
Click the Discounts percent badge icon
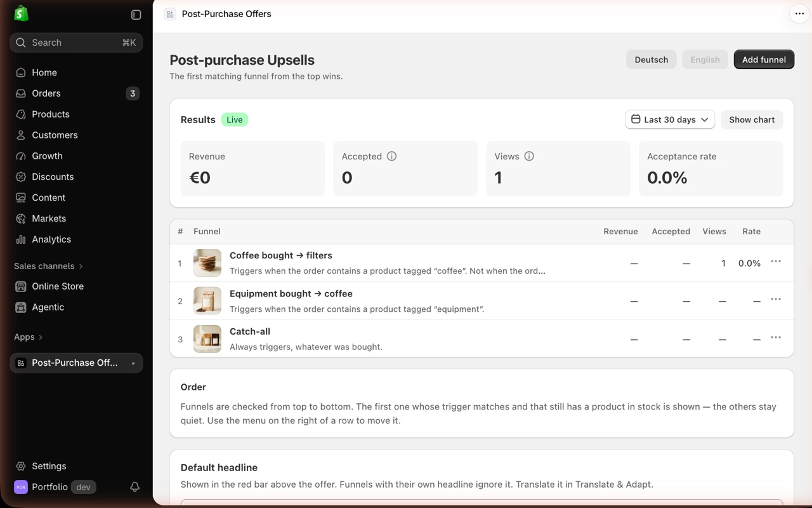point(21,177)
